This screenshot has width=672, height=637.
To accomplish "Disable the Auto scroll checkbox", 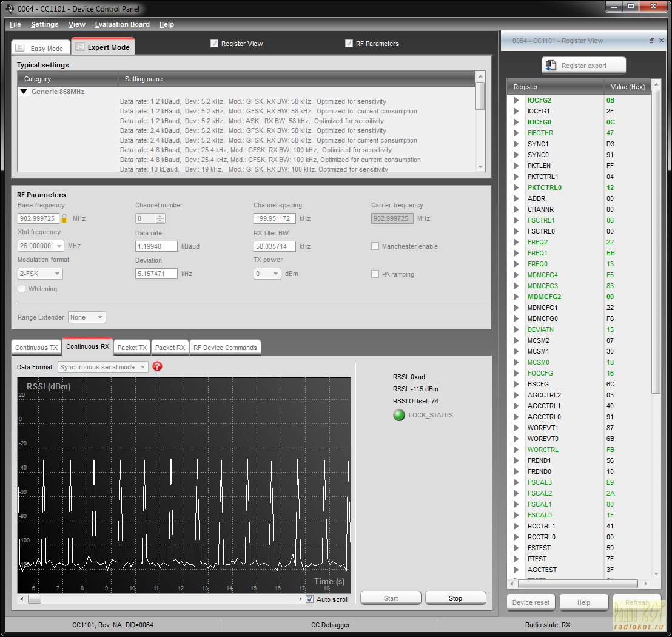I will click(x=309, y=599).
